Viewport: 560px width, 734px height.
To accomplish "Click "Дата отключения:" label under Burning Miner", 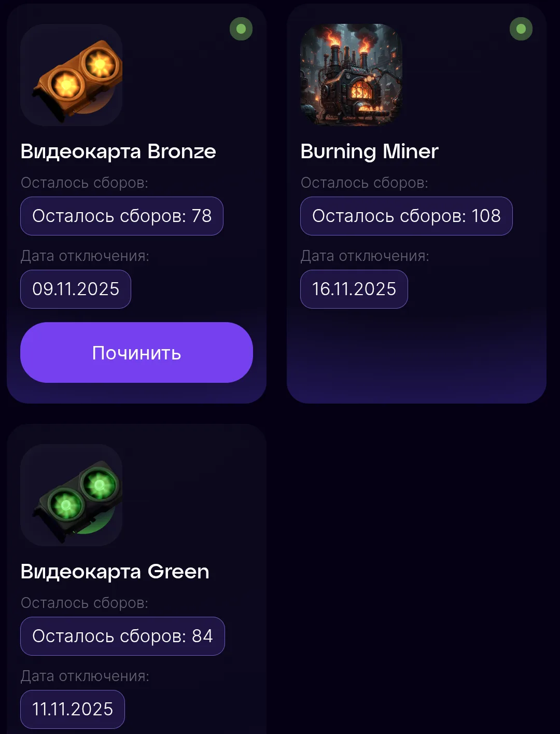I will coord(365,256).
